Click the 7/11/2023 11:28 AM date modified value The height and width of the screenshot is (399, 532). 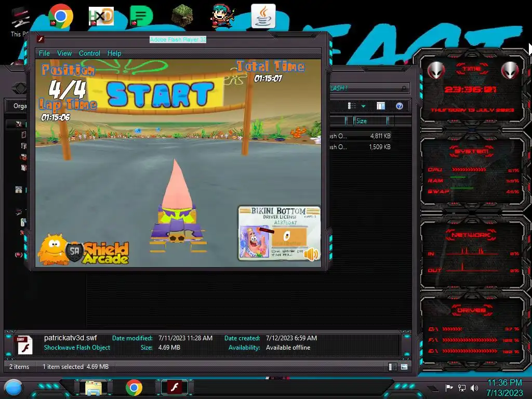click(185, 338)
